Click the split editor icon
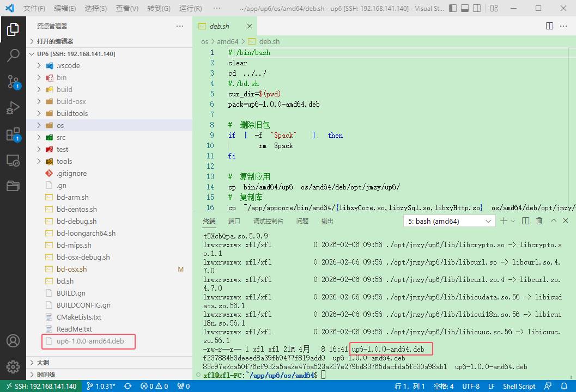The width and height of the screenshot is (576, 392). pyautogui.click(x=550, y=26)
